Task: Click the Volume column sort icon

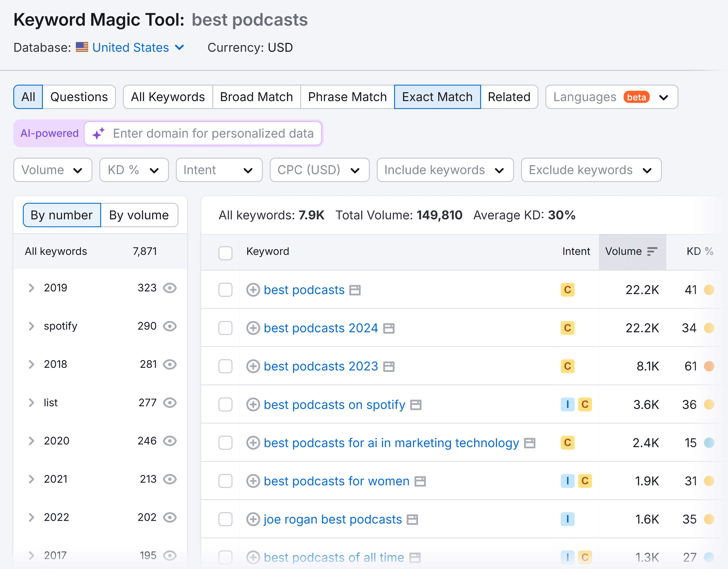Action: (652, 251)
